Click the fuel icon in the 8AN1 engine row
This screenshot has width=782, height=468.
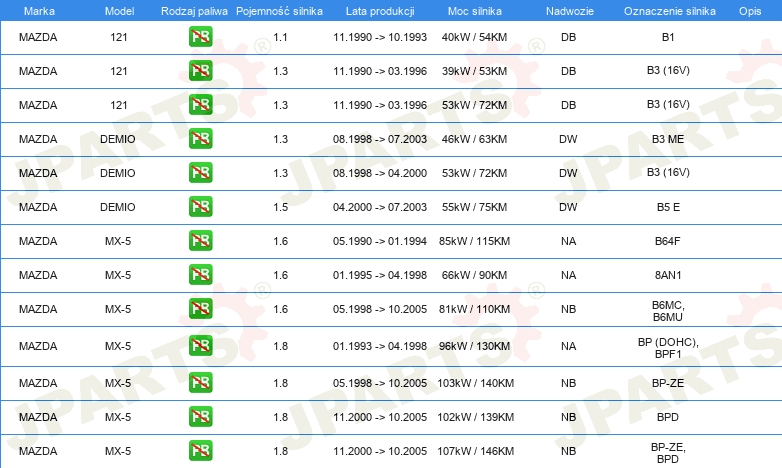click(x=200, y=274)
